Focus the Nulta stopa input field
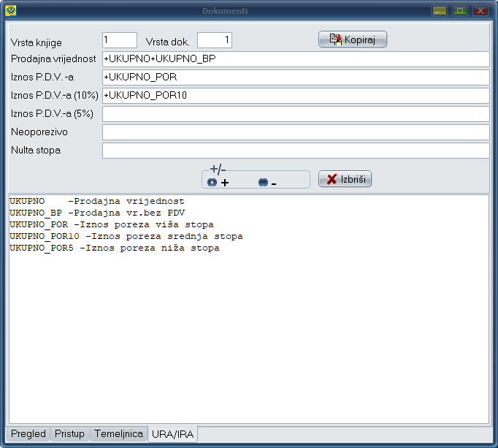498x448 pixels. click(295, 151)
